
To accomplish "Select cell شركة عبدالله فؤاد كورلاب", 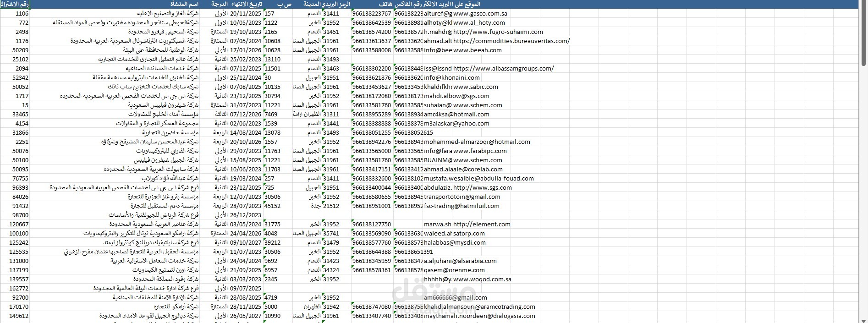I will pyautogui.click(x=115, y=178).
